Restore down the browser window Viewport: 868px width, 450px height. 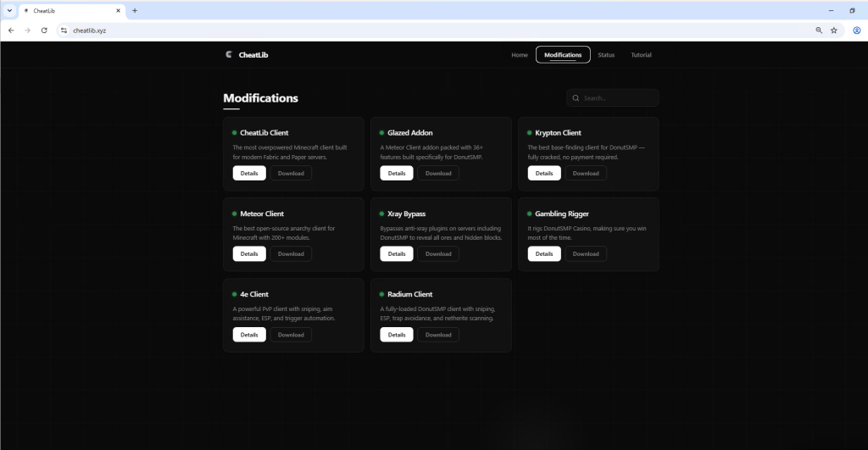tap(852, 10)
